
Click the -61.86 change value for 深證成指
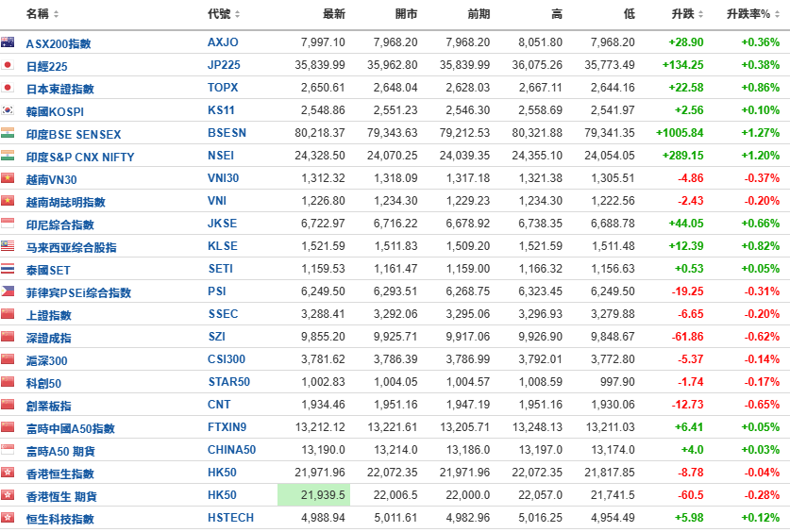(688, 337)
